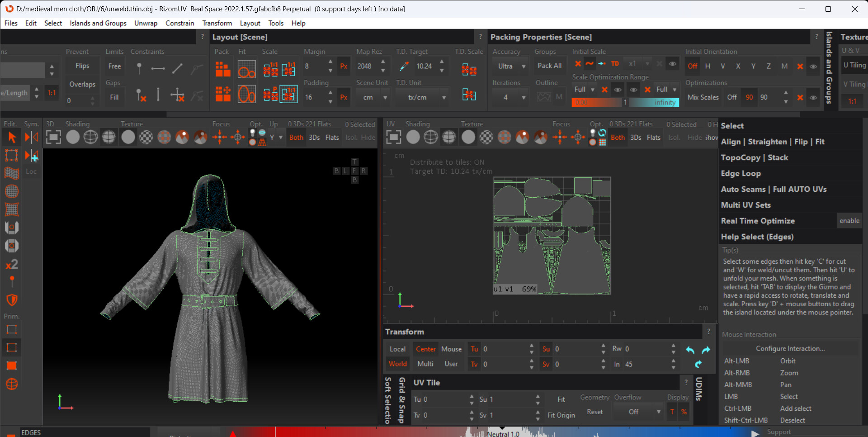The width and height of the screenshot is (868, 437).
Task: Enable H option under Initial Orientation
Action: click(708, 66)
